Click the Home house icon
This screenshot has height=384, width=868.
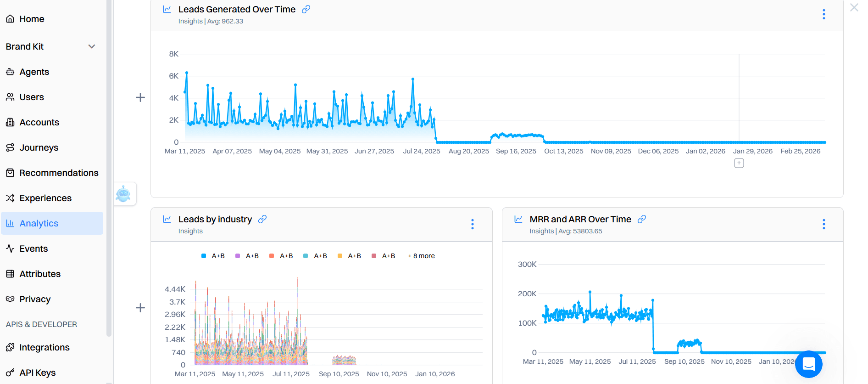click(x=10, y=19)
